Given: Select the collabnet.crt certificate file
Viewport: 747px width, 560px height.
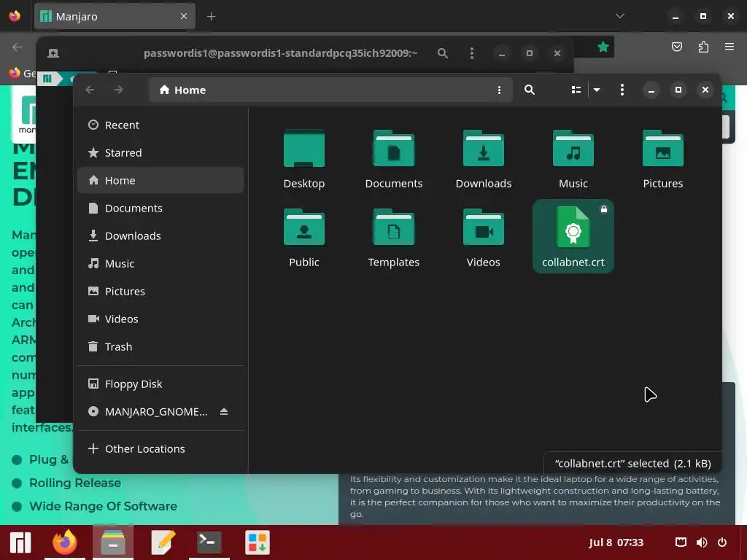Looking at the screenshot, I should [573, 236].
